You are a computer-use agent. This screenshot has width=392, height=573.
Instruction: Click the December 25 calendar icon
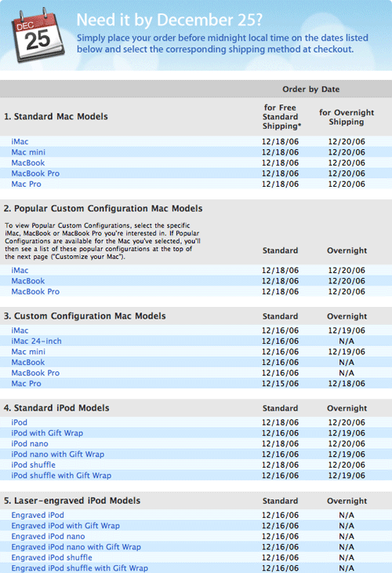pos(38,36)
